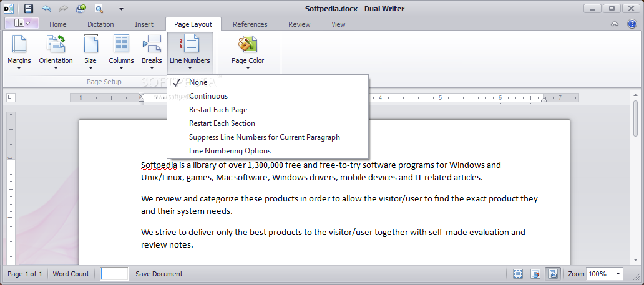The width and height of the screenshot is (644, 285).
Task: Collapse the ribbon with the chevron icon
Action: 615,24
